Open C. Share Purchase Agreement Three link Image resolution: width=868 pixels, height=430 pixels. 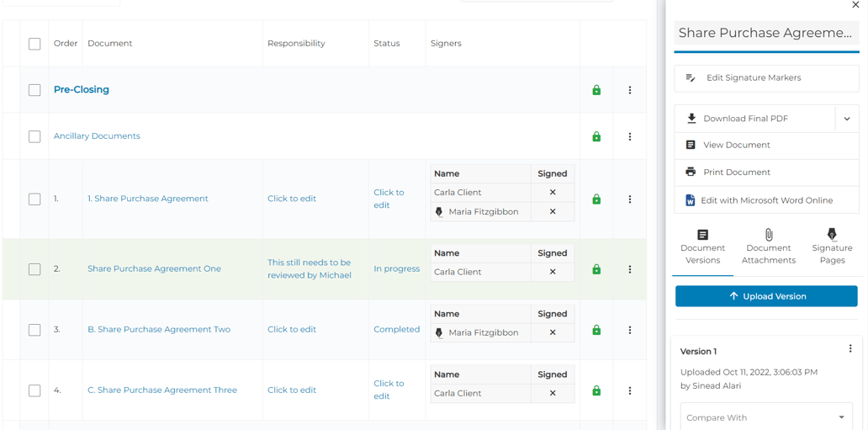tap(162, 390)
